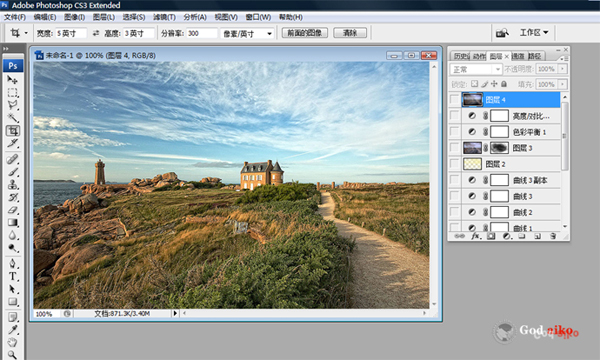Add a layer mask

[491, 236]
